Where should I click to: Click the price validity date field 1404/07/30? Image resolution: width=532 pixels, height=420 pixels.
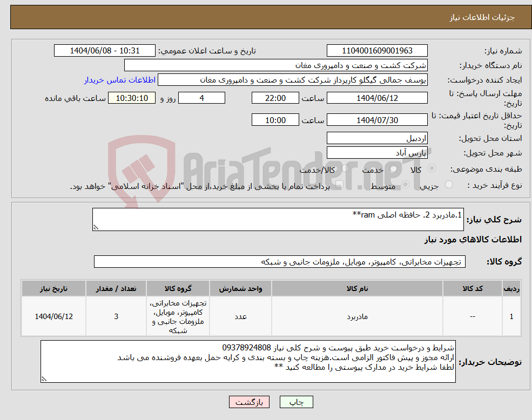376,119
